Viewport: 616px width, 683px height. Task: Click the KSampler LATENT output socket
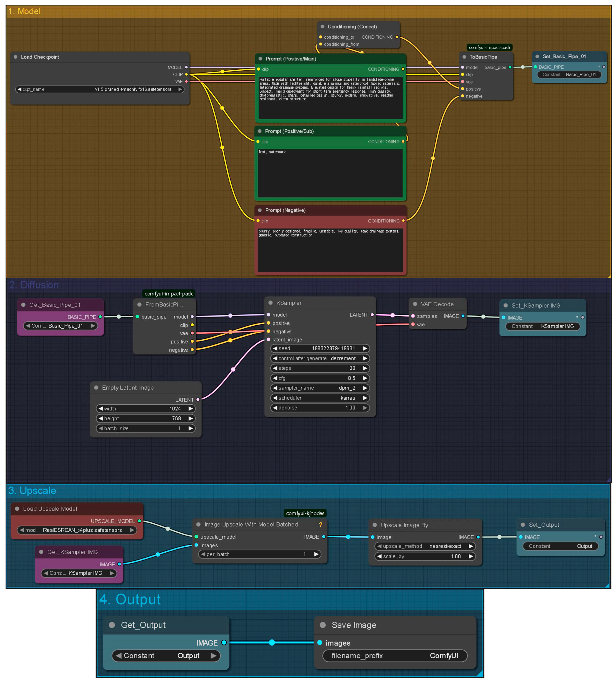pos(372,315)
